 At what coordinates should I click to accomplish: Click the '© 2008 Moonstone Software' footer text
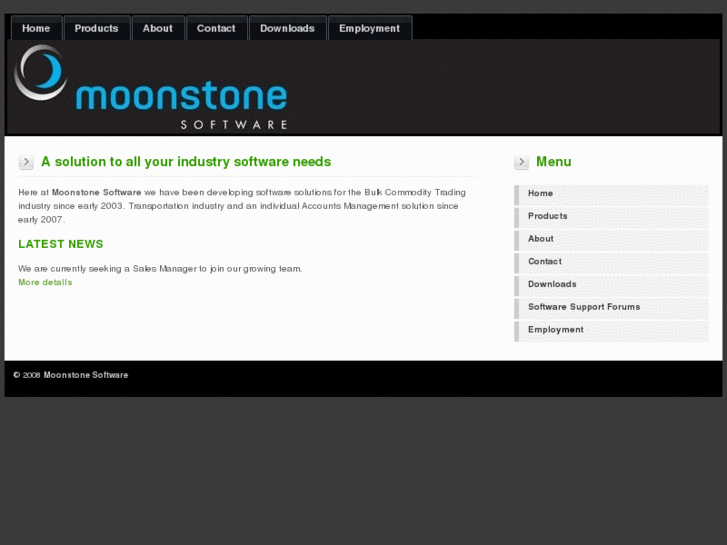click(70, 375)
